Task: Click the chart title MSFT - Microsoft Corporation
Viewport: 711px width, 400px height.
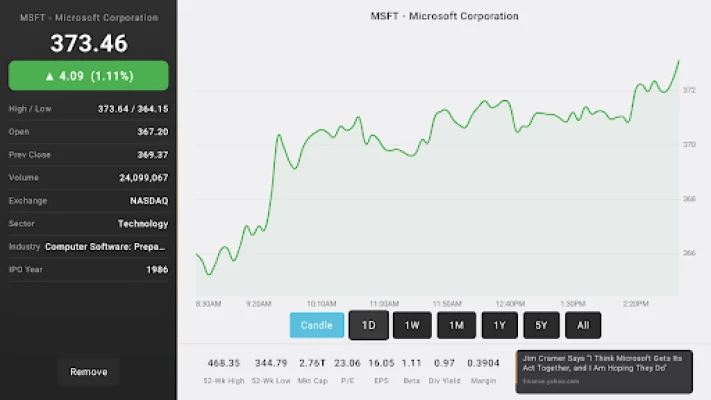Action: (x=444, y=16)
